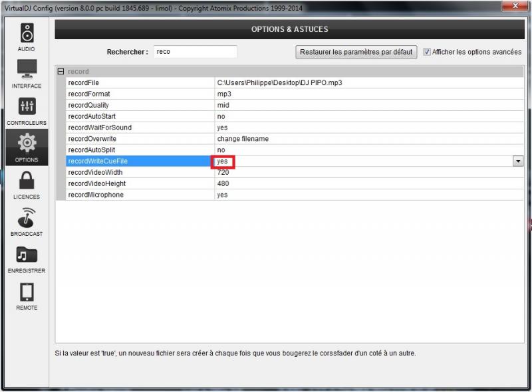The image size is (532, 392).
Task: Click the mp3 format value
Action: tap(224, 94)
